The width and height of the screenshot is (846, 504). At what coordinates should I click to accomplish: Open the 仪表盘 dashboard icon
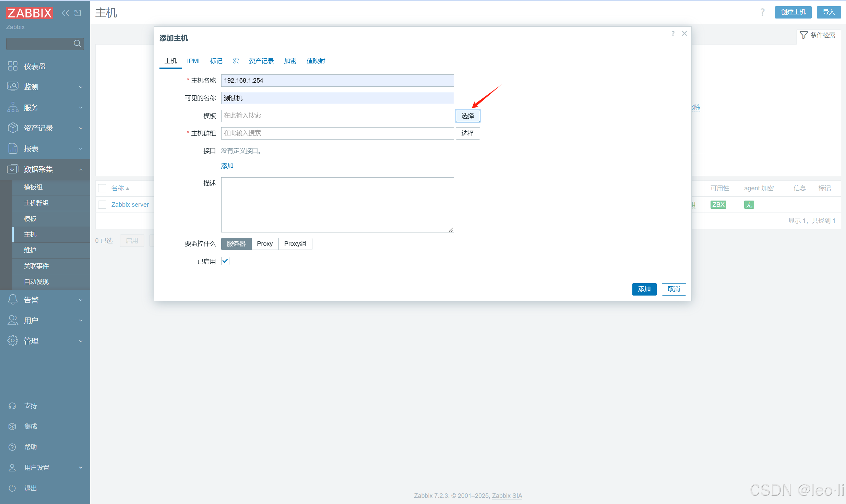point(13,66)
